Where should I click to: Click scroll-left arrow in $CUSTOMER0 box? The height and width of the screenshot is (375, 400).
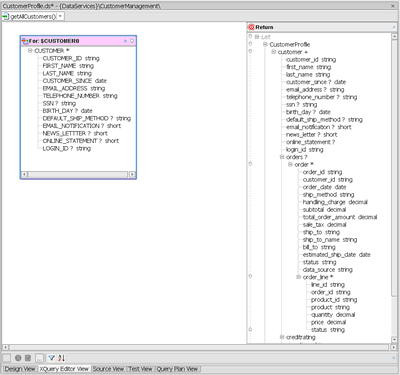click(24, 174)
